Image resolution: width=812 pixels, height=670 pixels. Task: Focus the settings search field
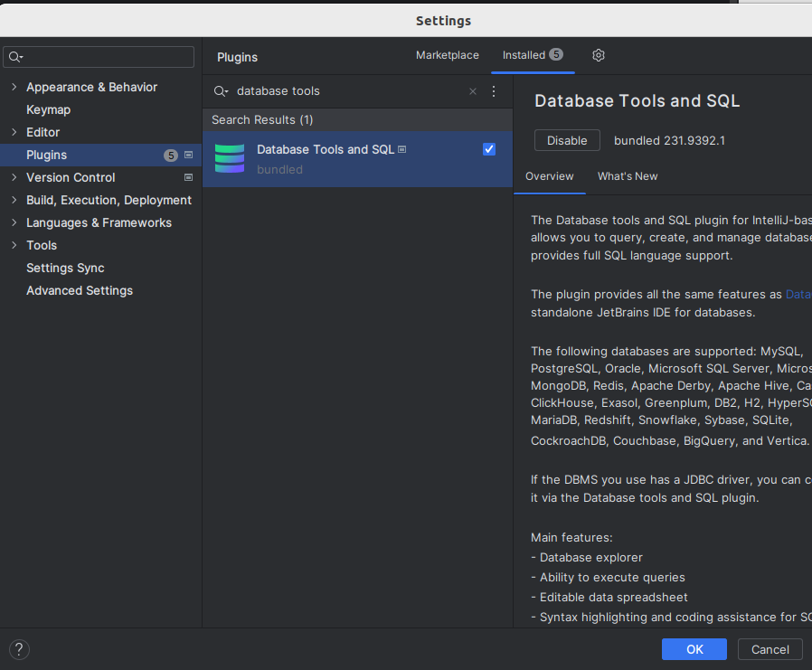(99, 57)
